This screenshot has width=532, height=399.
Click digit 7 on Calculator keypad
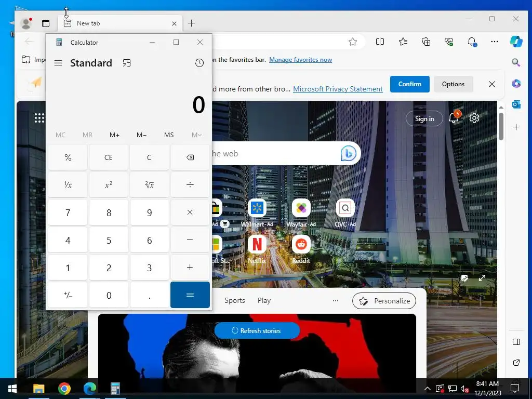[68, 212]
